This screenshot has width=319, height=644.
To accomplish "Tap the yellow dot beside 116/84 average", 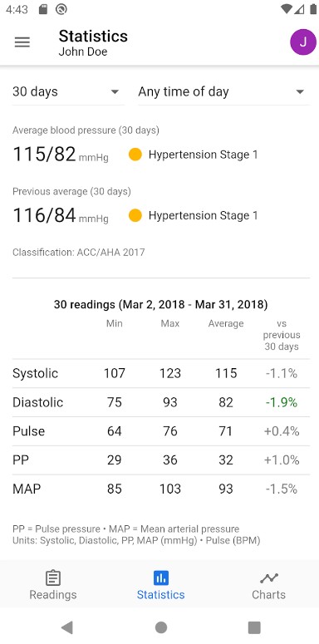I will coord(135,215).
